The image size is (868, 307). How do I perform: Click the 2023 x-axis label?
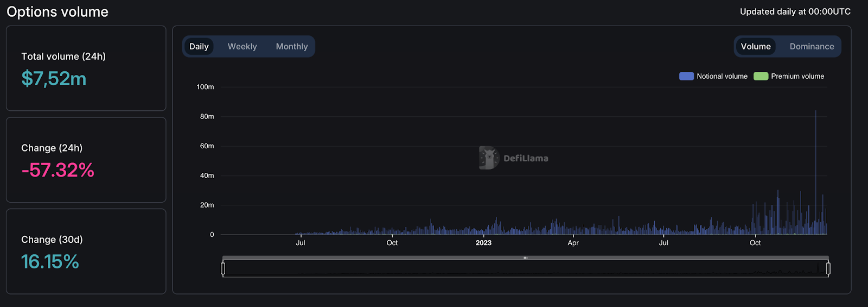[x=483, y=243]
